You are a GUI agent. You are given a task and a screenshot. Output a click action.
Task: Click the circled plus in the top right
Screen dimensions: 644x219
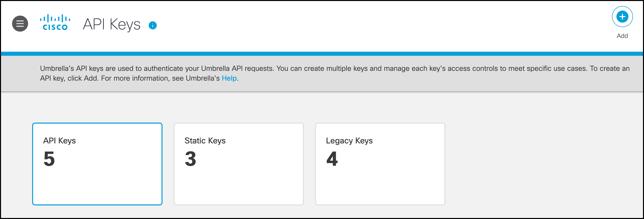[622, 17]
